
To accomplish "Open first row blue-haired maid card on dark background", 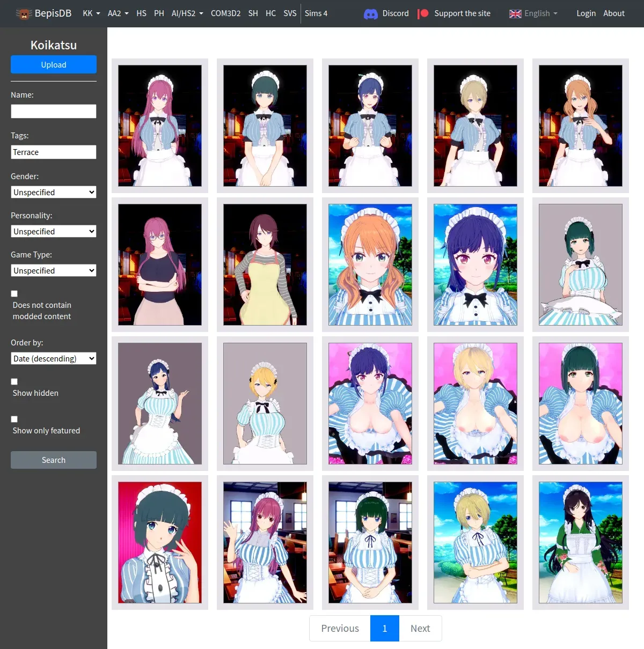I will click(x=370, y=126).
